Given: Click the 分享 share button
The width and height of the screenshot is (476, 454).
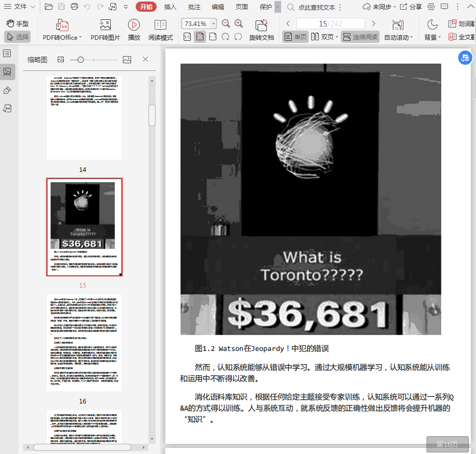Looking at the screenshot, I should (x=411, y=7).
